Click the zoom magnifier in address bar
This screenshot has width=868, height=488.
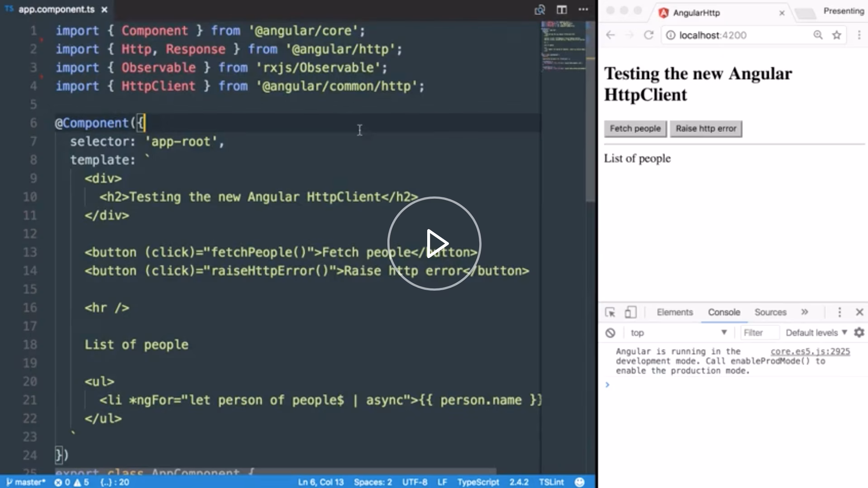818,35
